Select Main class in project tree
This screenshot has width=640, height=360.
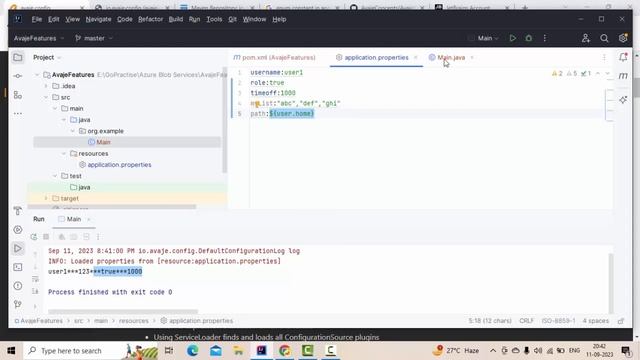[x=103, y=142]
